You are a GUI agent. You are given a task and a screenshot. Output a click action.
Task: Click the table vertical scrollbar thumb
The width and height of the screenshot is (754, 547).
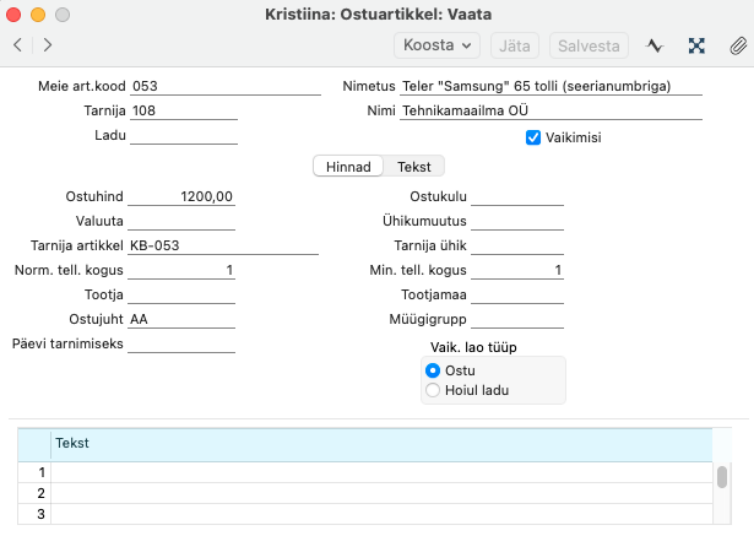click(x=722, y=477)
